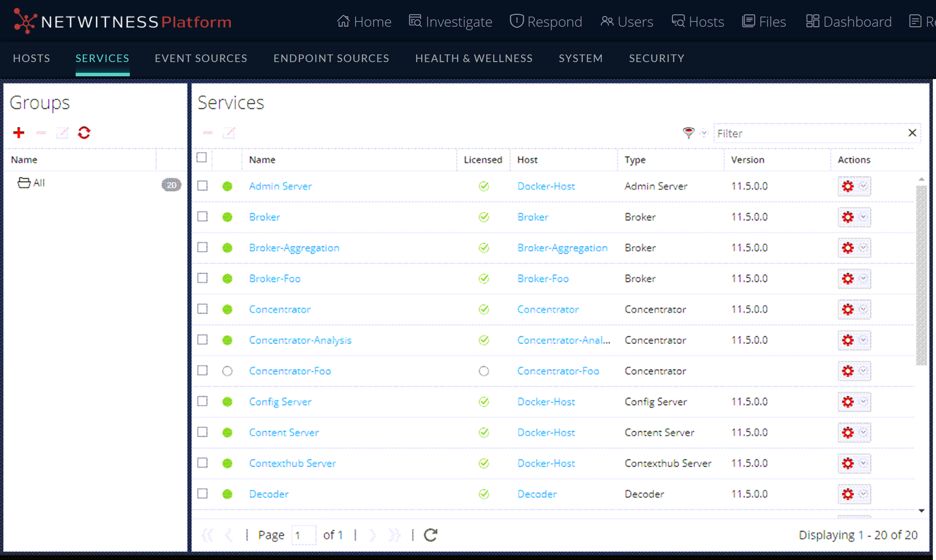Expand actions dropdown arrow for Config Server
Screen dimensions: 936x560
(863, 402)
